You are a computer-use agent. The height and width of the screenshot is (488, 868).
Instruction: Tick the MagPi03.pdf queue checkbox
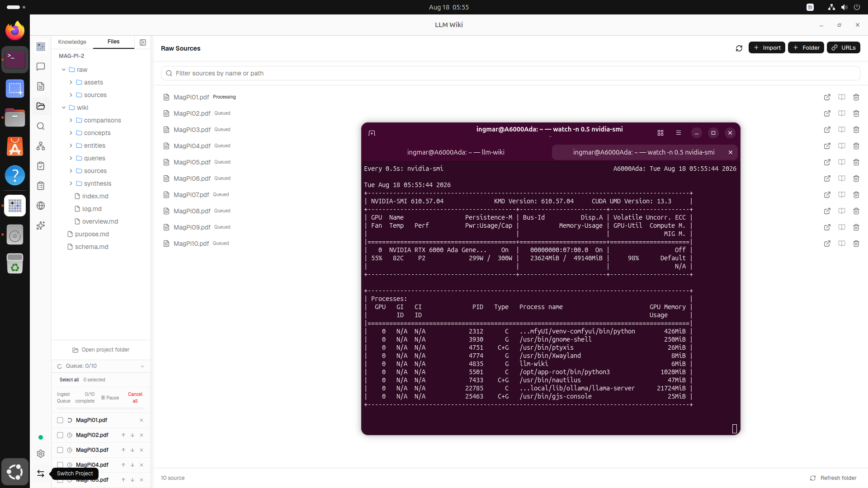(x=60, y=450)
